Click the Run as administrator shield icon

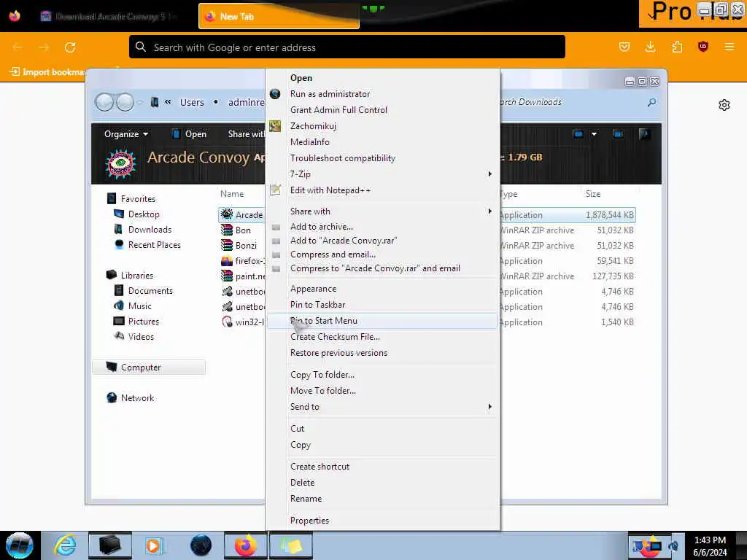275,94
